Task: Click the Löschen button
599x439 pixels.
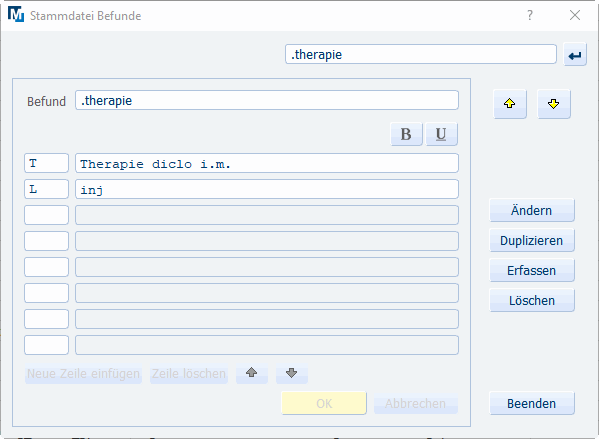Action: (531, 300)
